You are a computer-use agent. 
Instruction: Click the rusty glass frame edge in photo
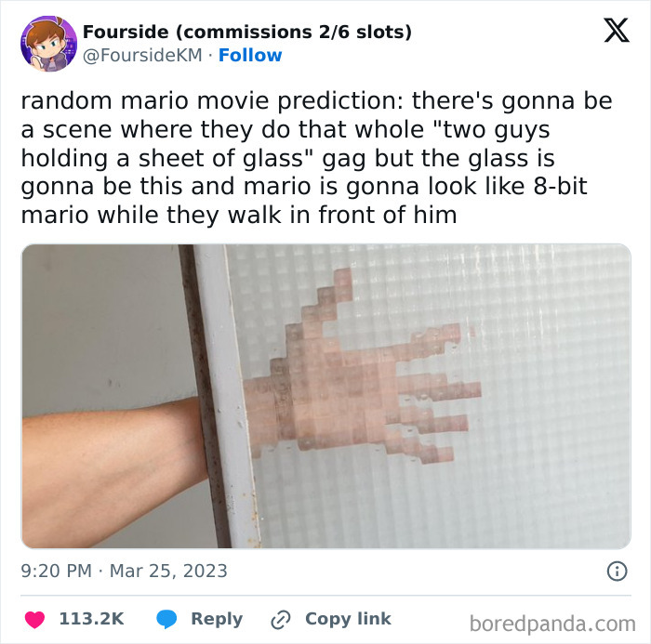tap(204, 396)
